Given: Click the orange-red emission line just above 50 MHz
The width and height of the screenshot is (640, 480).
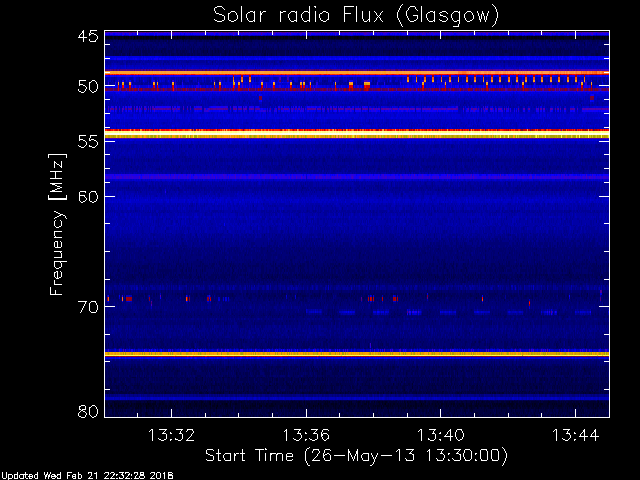Looking at the screenshot, I should [357, 73].
